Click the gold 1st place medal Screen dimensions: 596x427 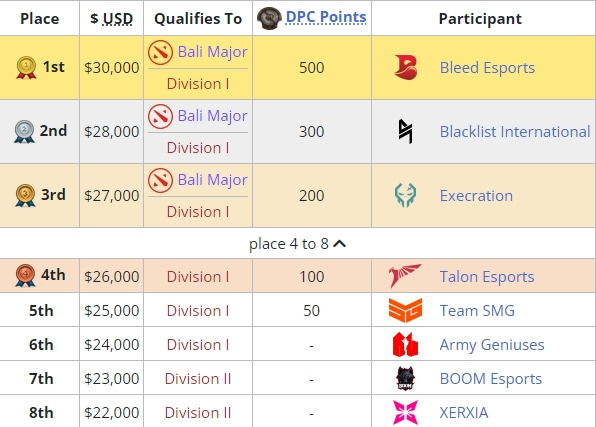pyautogui.click(x=26, y=67)
